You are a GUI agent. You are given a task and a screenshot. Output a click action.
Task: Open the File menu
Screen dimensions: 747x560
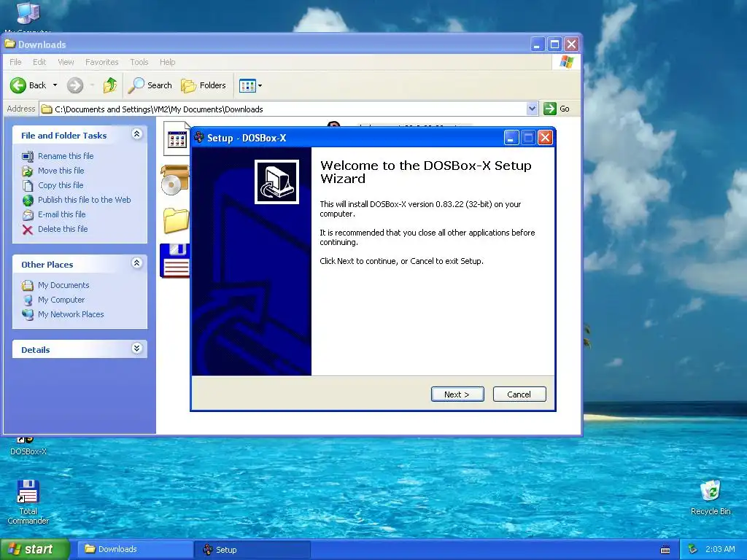click(x=15, y=62)
